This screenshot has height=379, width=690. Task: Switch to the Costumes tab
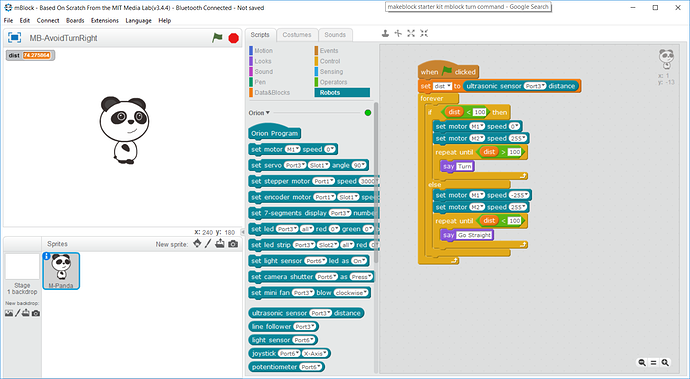click(x=297, y=35)
